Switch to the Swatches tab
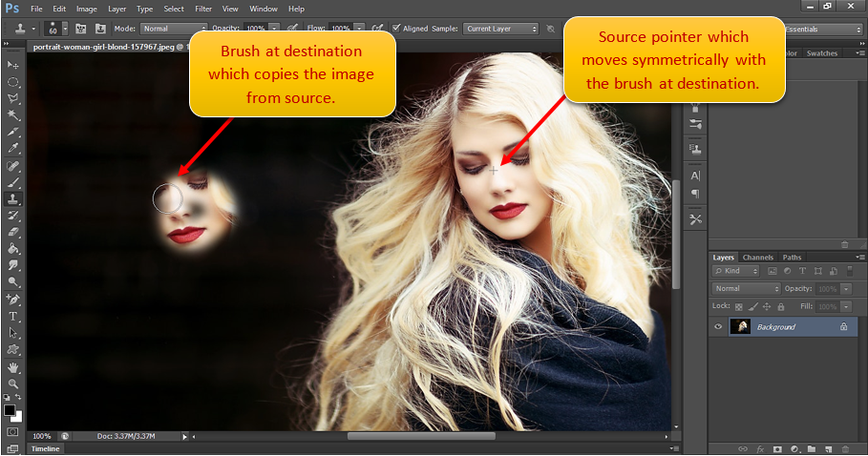This screenshot has width=868, height=456. [821, 53]
